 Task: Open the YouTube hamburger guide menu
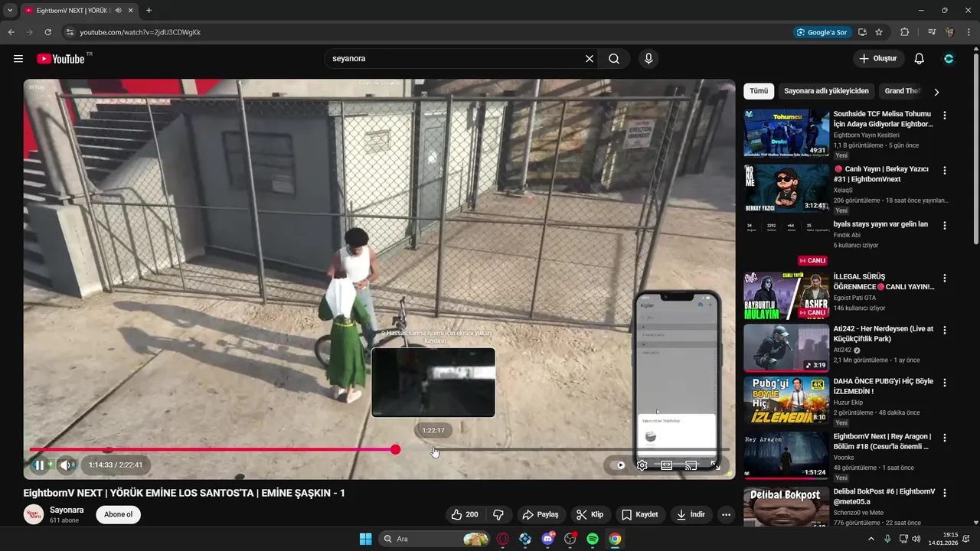[18, 59]
